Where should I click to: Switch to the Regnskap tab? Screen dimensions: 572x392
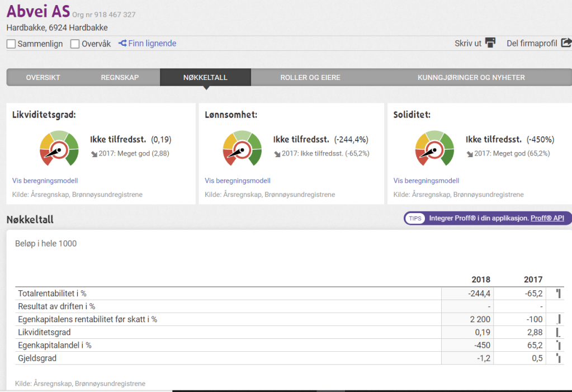[120, 78]
